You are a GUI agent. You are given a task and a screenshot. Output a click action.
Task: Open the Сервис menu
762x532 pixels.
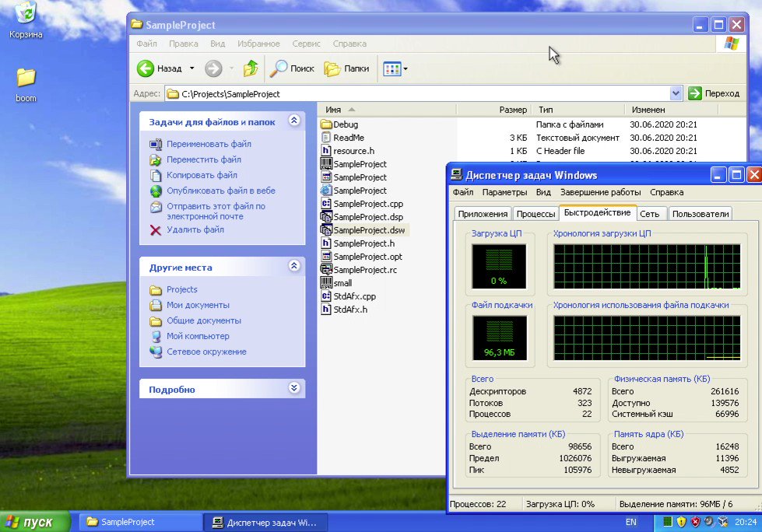coord(306,44)
